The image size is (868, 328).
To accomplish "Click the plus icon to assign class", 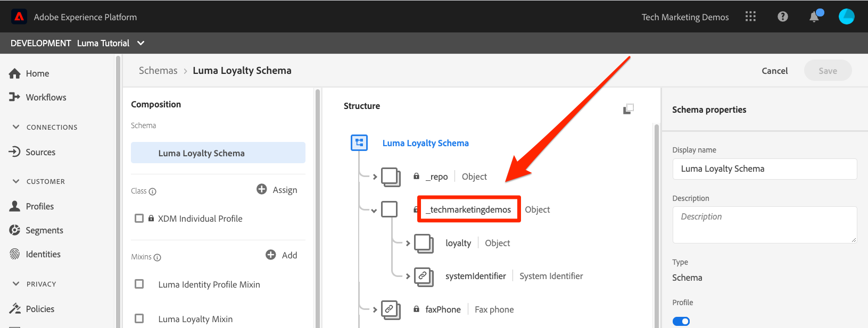I will [x=262, y=189].
